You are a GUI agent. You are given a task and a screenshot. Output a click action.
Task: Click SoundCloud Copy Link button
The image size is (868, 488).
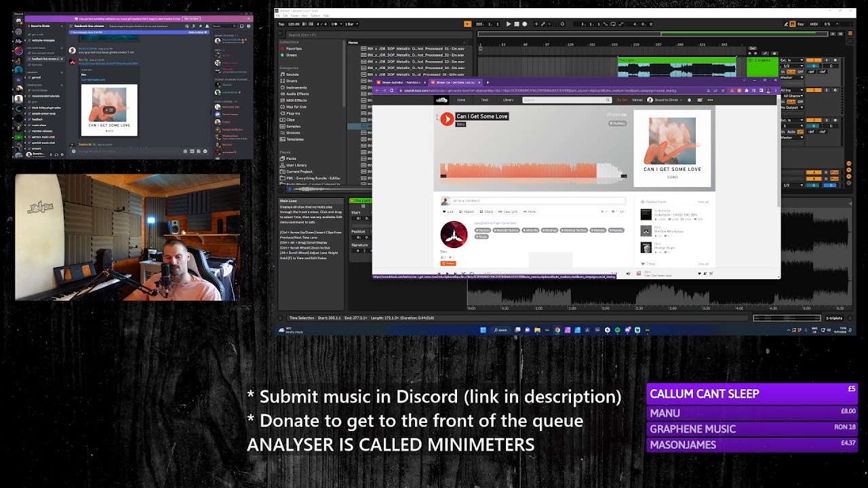(x=508, y=211)
